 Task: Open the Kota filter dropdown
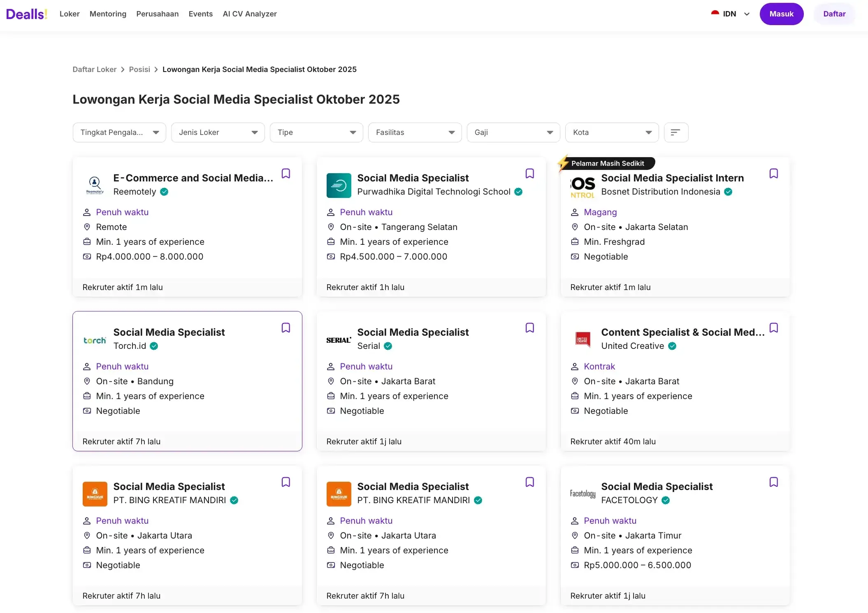click(x=612, y=132)
